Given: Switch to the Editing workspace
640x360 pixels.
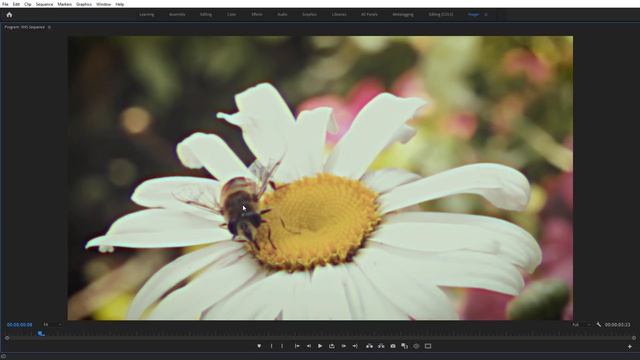Looking at the screenshot, I should [x=206, y=15].
